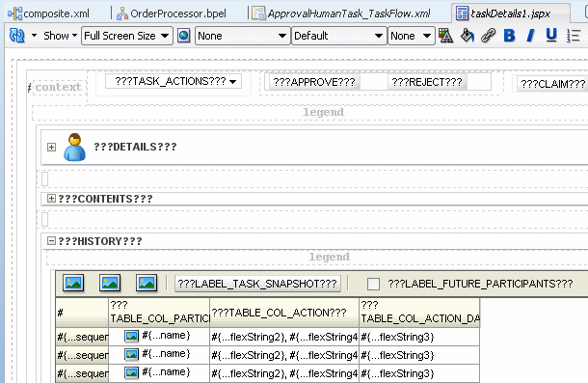Screen dimensions: 588x383
Task: Open the Full Screen Size dropdown
Action: [126, 36]
